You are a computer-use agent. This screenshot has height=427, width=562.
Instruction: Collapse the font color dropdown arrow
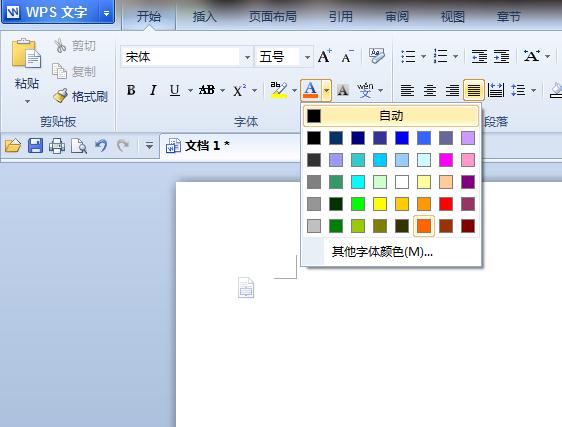(x=326, y=90)
